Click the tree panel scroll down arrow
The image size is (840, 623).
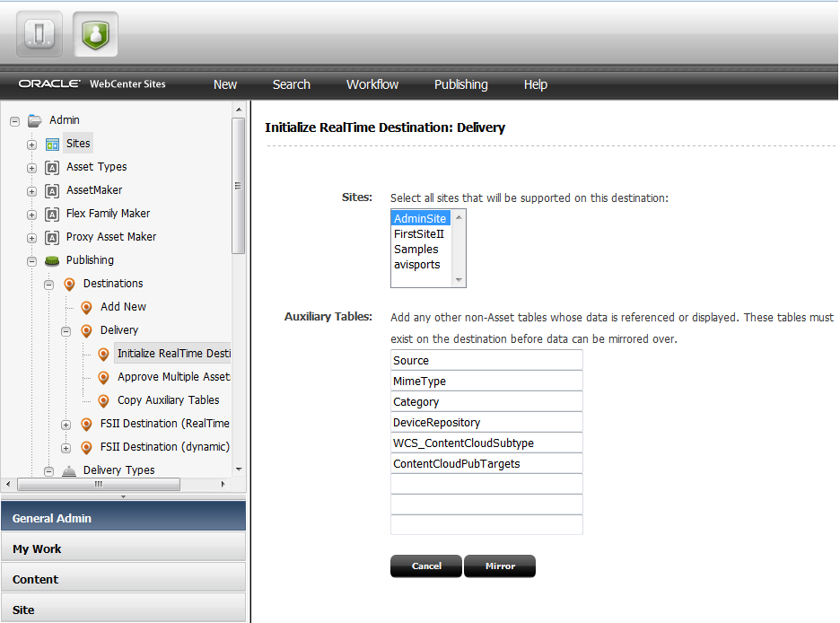tap(239, 469)
